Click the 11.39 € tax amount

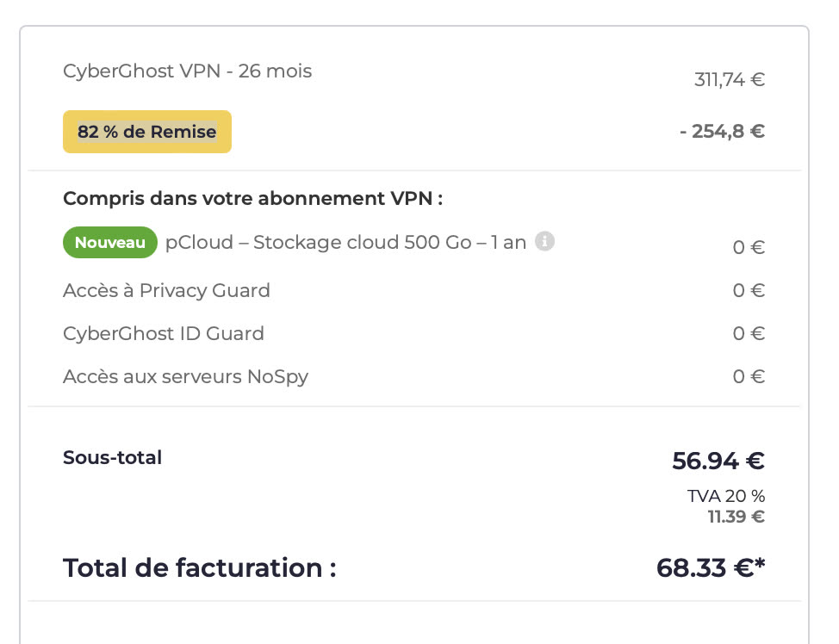[x=736, y=517]
